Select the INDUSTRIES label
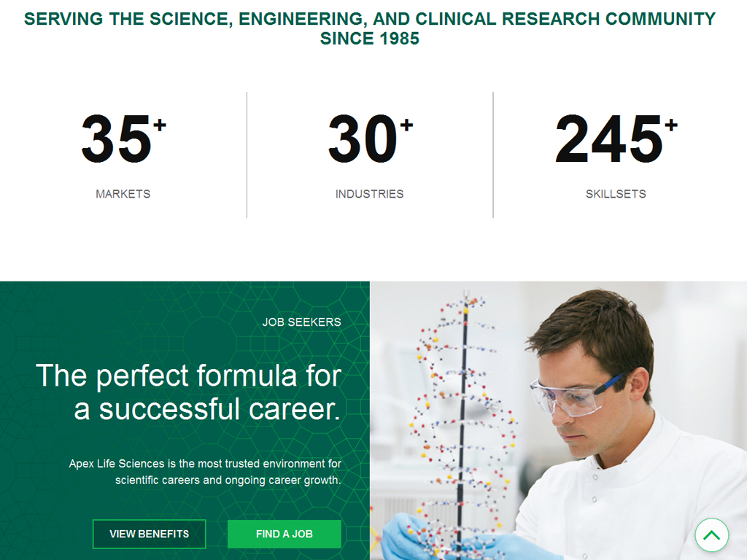Screen dimensions: 747x560 tap(370, 194)
